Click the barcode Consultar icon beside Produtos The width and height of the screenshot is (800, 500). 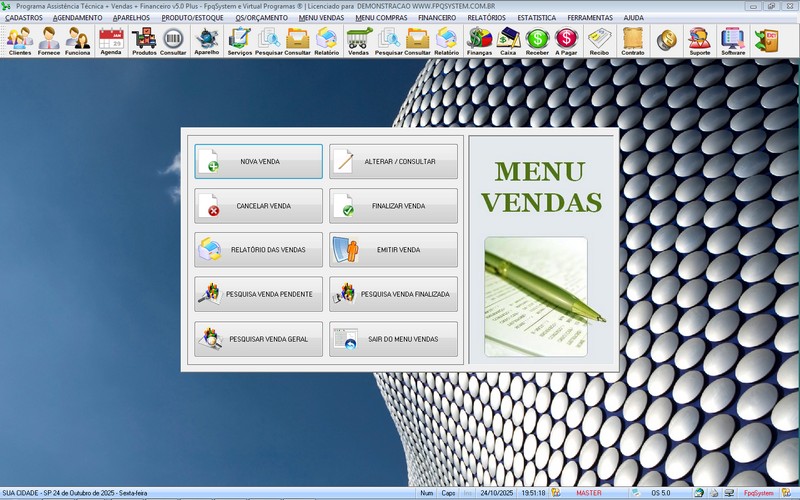[x=173, y=41]
